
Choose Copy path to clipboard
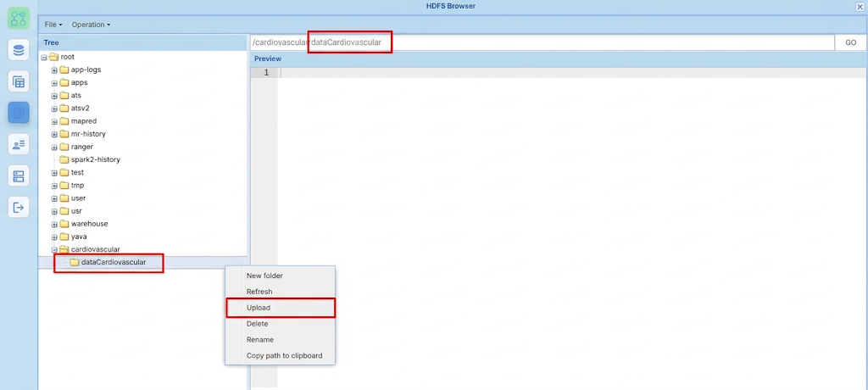pos(280,355)
